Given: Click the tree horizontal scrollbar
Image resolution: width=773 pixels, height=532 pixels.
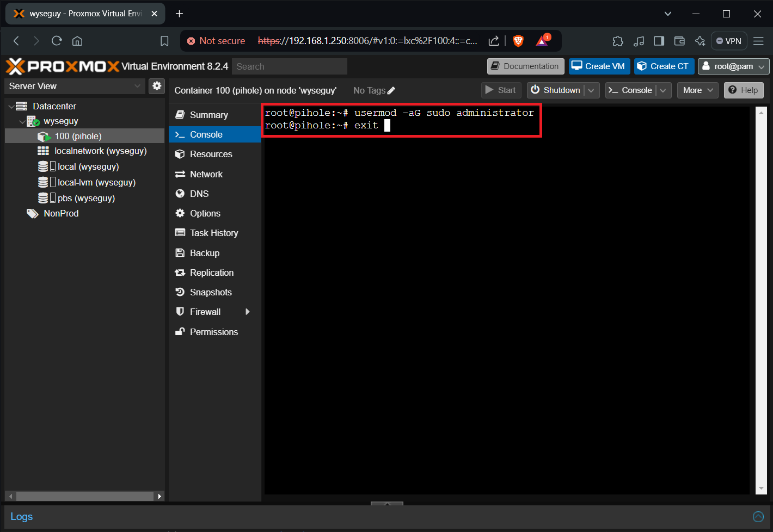Looking at the screenshot, I should tap(84, 496).
